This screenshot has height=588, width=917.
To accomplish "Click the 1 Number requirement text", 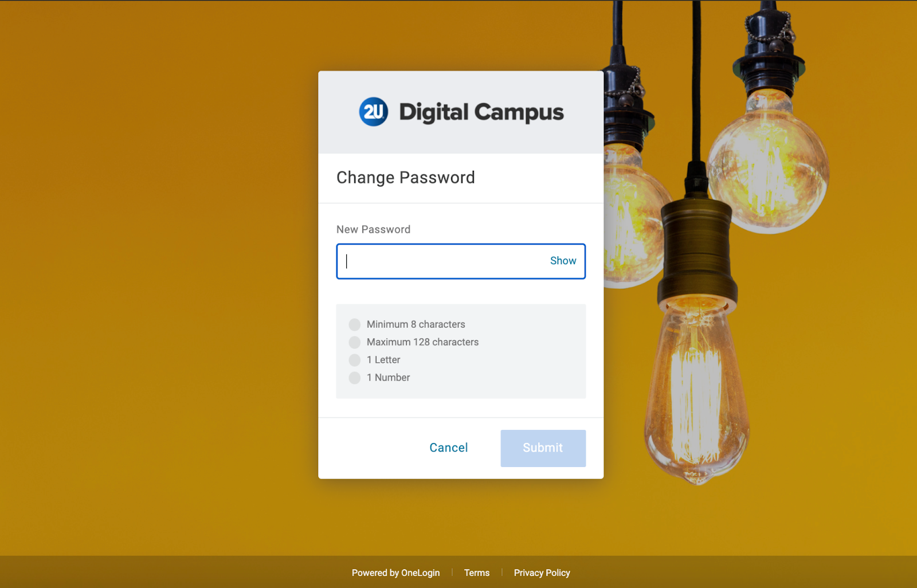I will (x=389, y=378).
